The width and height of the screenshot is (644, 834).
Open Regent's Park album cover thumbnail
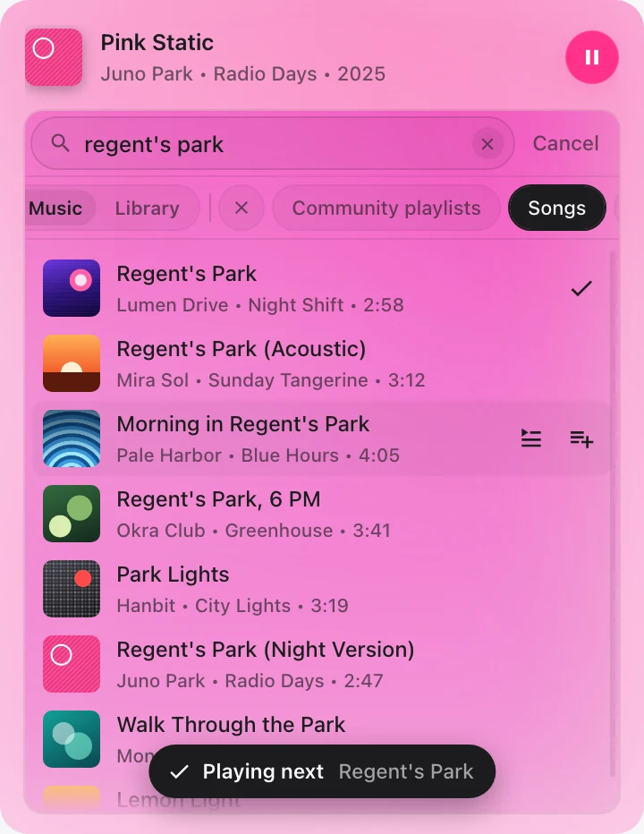(x=72, y=288)
